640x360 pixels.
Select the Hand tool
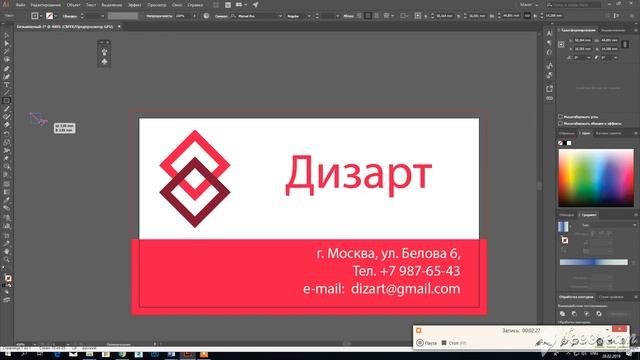pos(7,251)
